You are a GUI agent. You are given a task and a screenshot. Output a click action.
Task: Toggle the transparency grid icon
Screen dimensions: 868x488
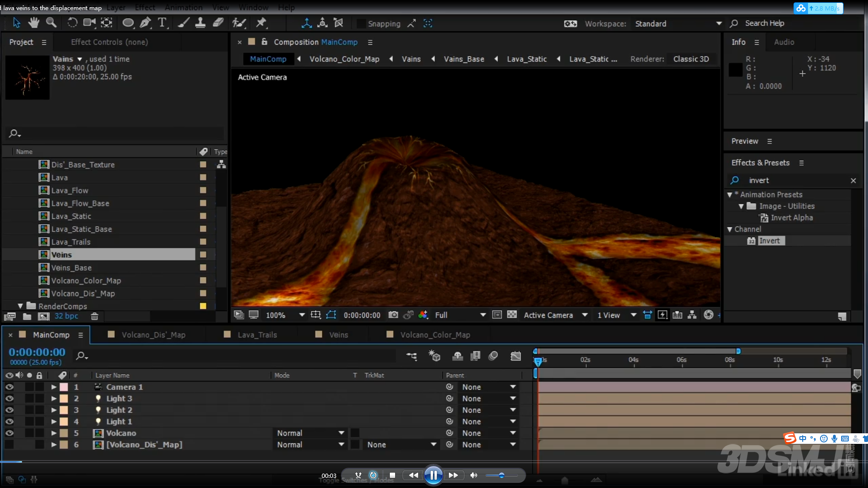point(512,315)
